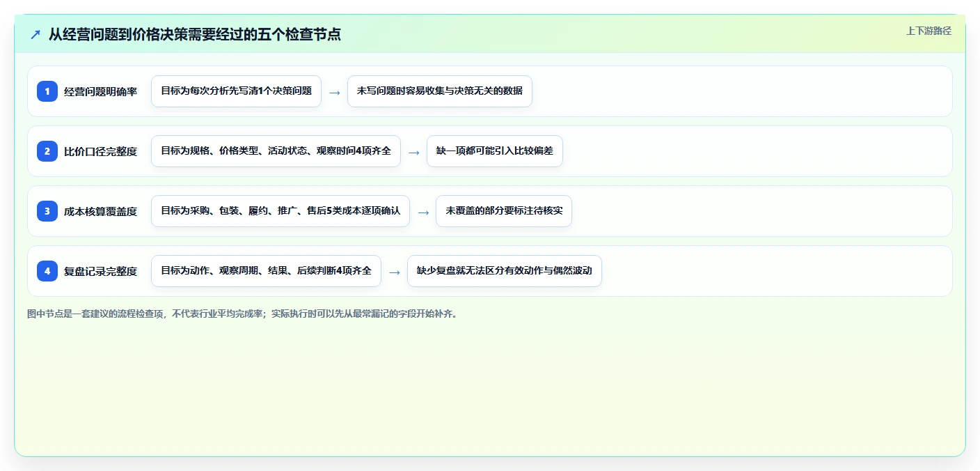Viewport: 980px width, 471px height.
Task: Click the box 缺少复盘就无法区分有效动作与偶然波动
Action: [x=504, y=271]
